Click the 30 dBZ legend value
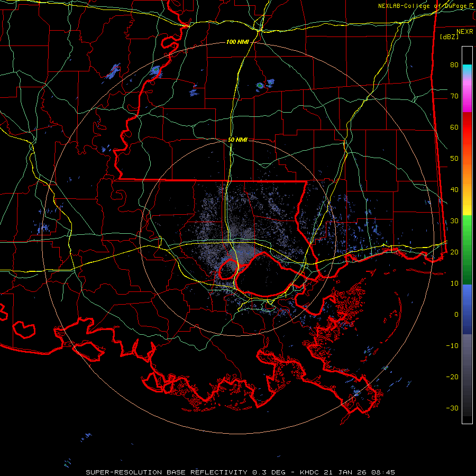The image size is (476, 476). point(454,221)
